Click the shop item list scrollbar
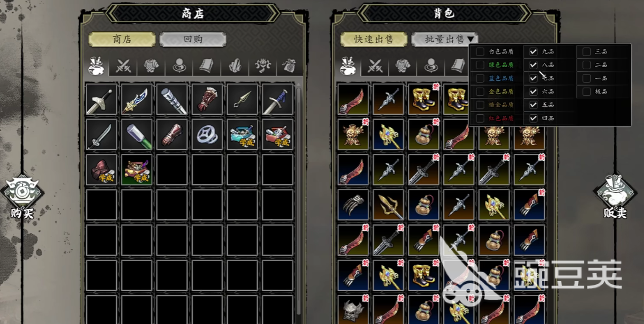Image resolution: width=644 pixels, height=324 pixels. click(299, 201)
